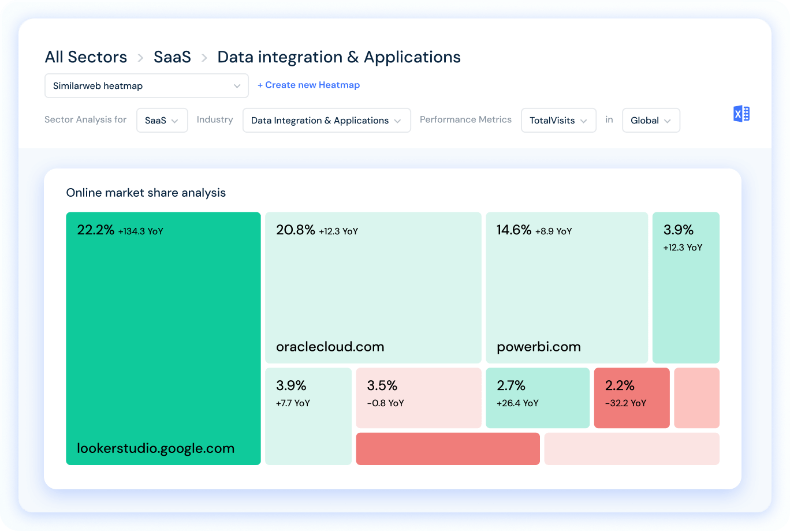Screen dimensions: 790x532
Task: Select the SaaS breadcrumb item
Action: 172,57
